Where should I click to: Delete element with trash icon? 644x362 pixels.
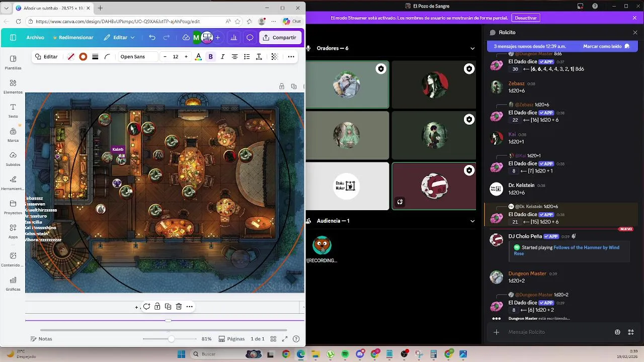(179, 307)
